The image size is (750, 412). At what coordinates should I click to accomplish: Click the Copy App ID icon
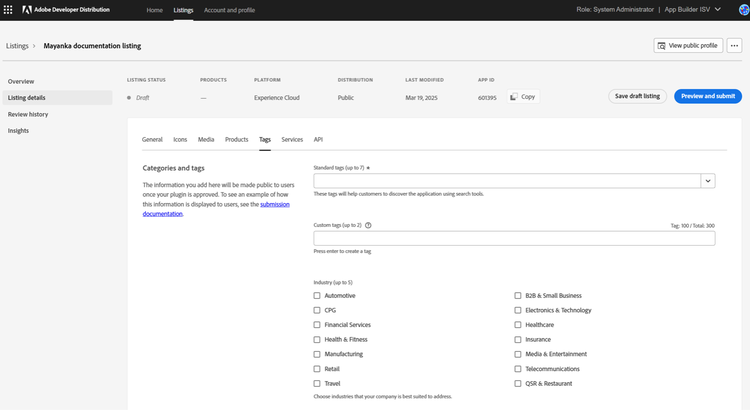[x=513, y=97]
